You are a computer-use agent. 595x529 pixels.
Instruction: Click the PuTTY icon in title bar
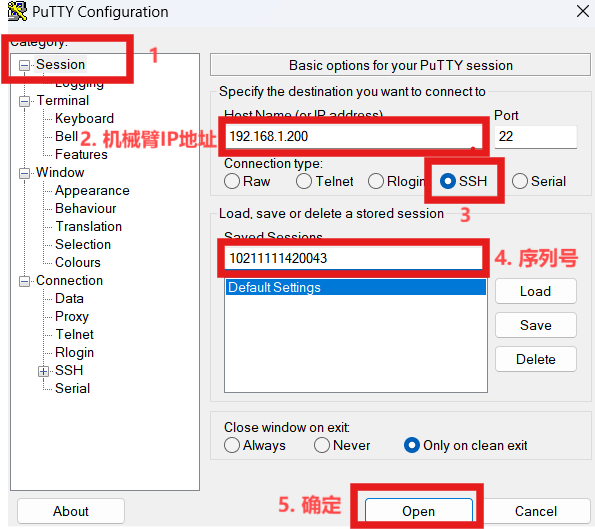tap(17, 11)
